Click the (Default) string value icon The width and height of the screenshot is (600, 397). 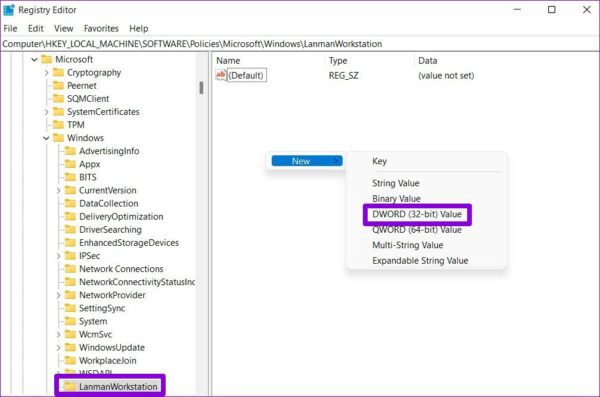[x=221, y=75]
